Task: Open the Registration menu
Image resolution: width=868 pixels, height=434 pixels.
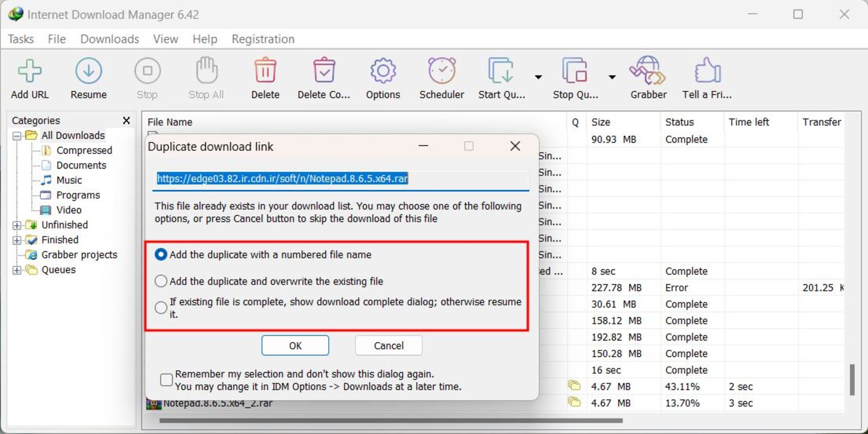Action: 263,39
